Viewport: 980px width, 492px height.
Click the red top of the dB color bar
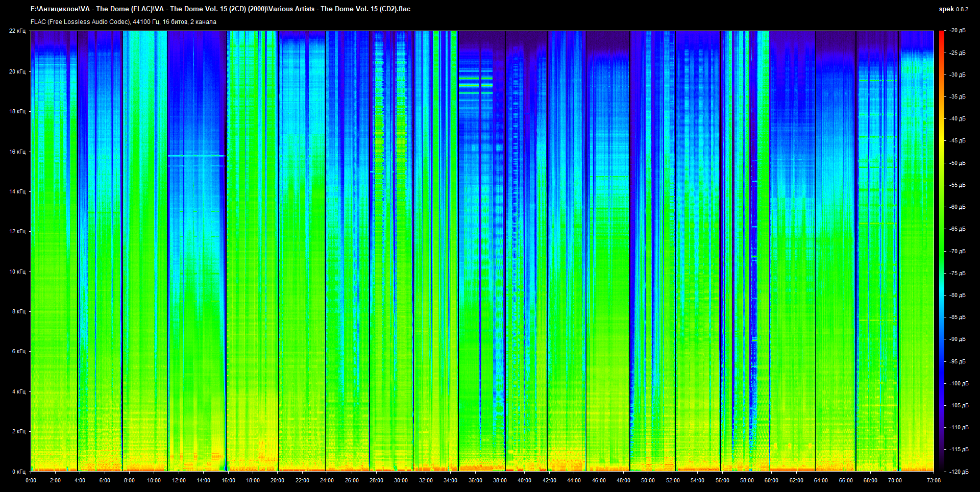click(942, 34)
